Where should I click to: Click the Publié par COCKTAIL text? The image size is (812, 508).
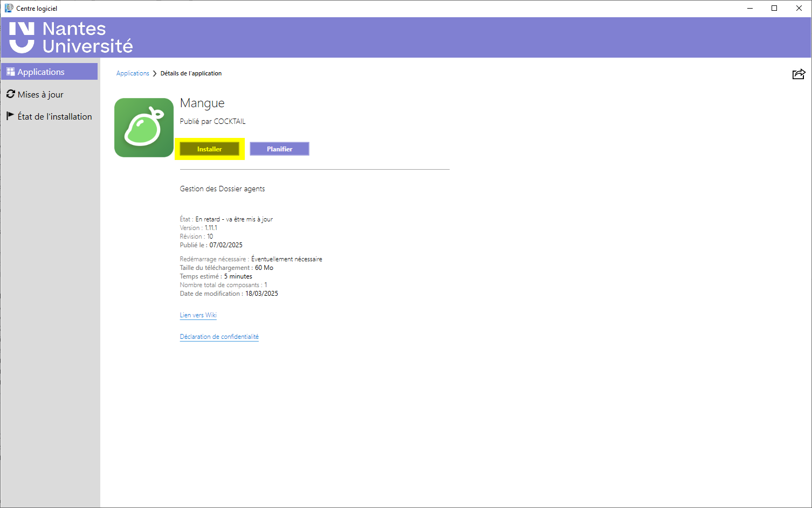[x=212, y=121]
